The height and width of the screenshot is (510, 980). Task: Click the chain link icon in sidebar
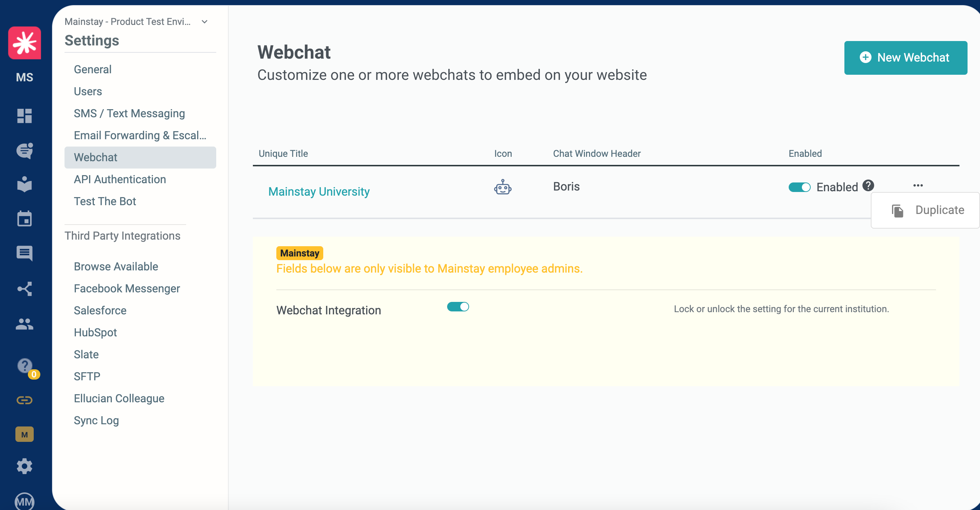(x=24, y=400)
